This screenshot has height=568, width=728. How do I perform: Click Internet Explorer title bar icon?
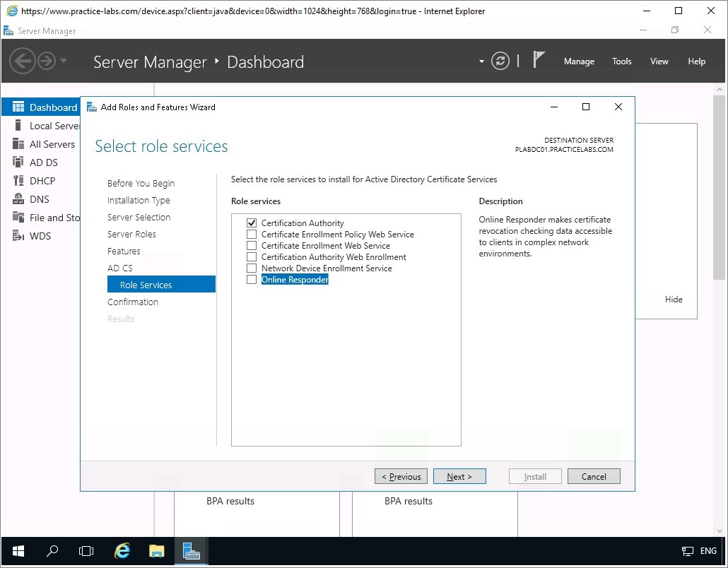[x=11, y=11]
